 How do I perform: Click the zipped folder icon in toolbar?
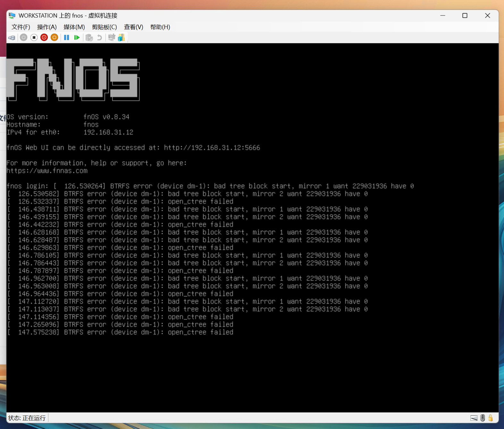pyautogui.click(x=122, y=38)
